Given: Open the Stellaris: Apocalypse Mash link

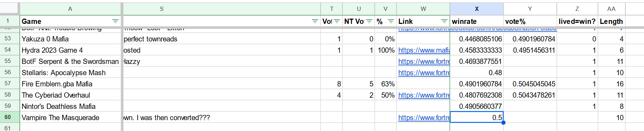Looking at the screenshot, I should tap(424, 73).
